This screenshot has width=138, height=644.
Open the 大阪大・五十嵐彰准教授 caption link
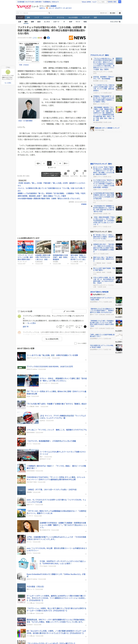pos(25,121)
